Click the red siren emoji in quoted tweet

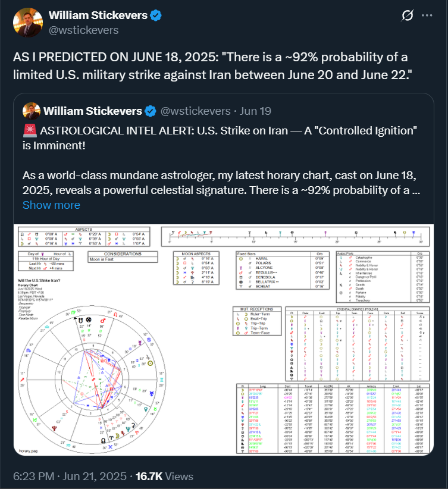click(30, 131)
